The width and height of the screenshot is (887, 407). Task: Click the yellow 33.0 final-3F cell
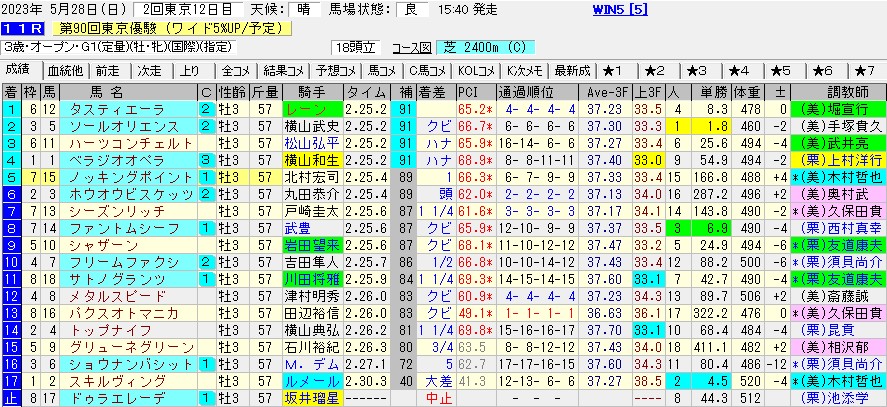pyautogui.click(x=648, y=160)
